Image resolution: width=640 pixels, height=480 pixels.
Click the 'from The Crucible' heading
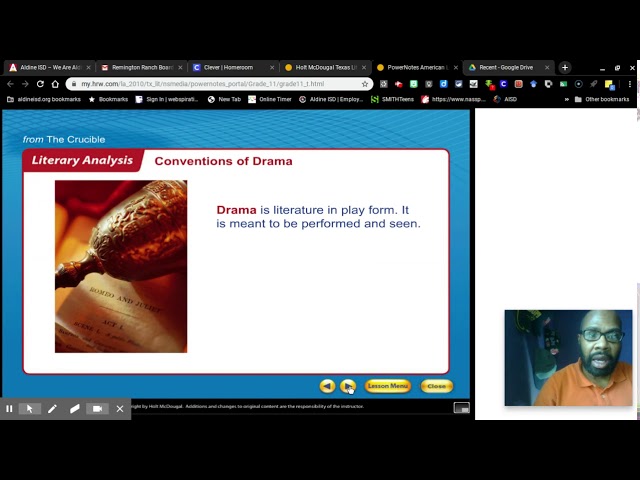tap(64, 140)
